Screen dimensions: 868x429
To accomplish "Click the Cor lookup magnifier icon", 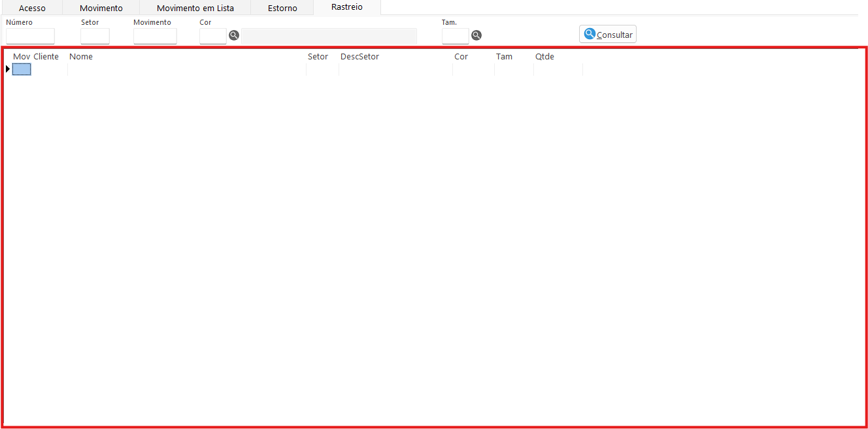I will (234, 35).
